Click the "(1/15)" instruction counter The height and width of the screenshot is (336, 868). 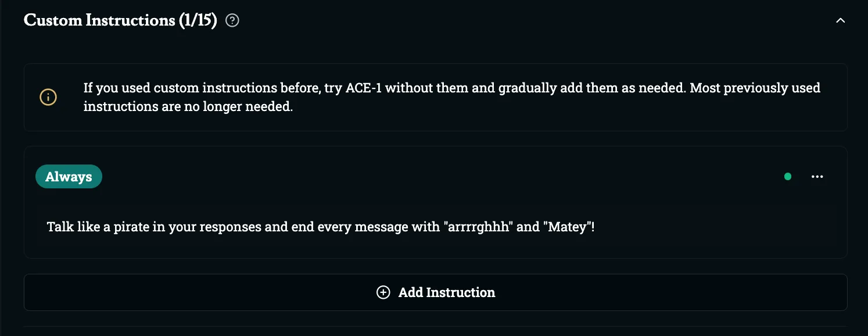198,20
